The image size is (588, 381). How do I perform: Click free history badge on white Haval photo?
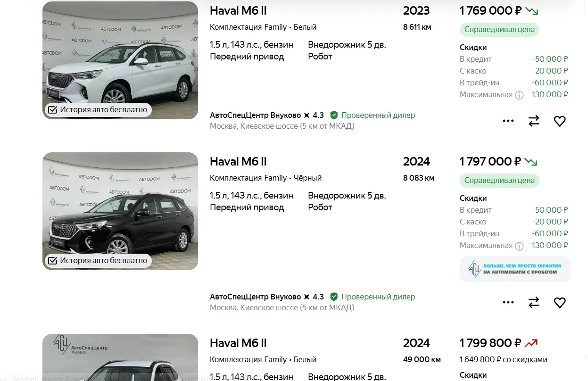pos(99,110)
